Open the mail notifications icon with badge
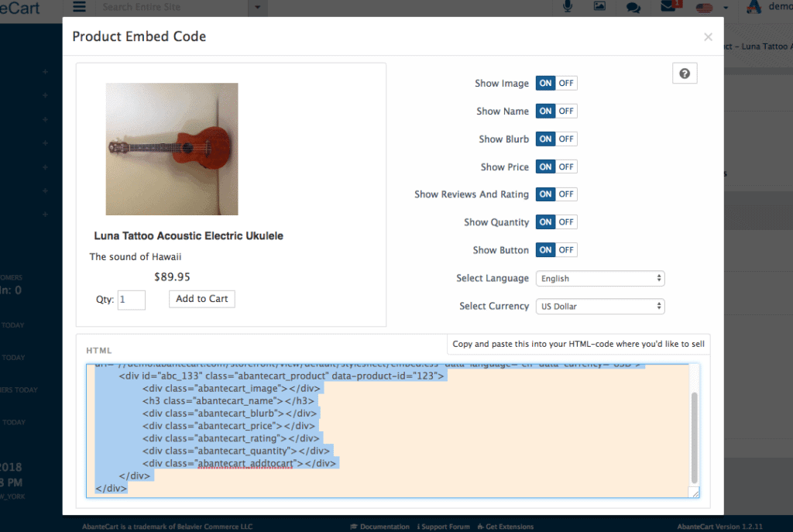Viewport: 793px width, 532px height. pos(669,6)
